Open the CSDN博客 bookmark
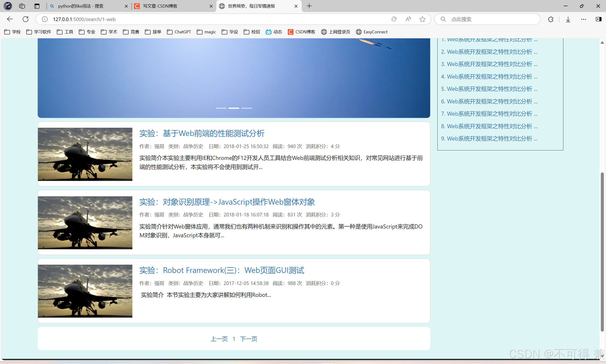The image size is (606, 364). pos(301,32)
